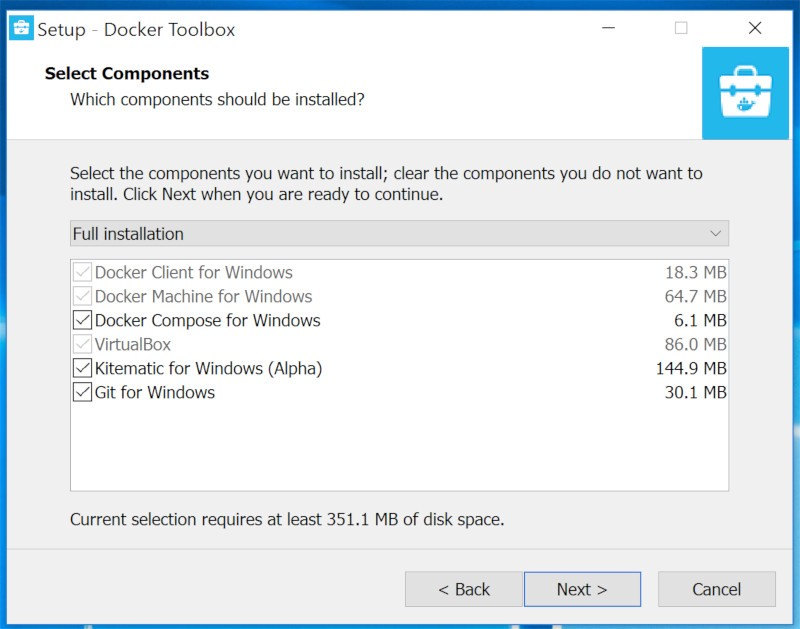800x629 pixels.
Task: Select the Docker Compose for Windows label
Action: tap(208, 320)
